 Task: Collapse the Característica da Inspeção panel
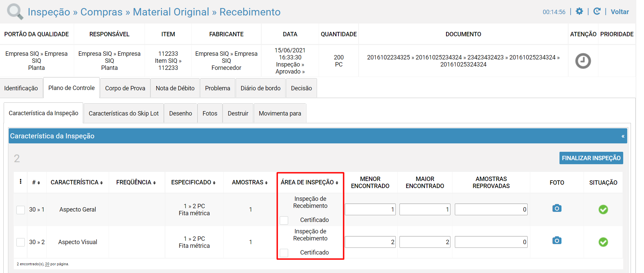pyautogui.click(x=623, y=136)
